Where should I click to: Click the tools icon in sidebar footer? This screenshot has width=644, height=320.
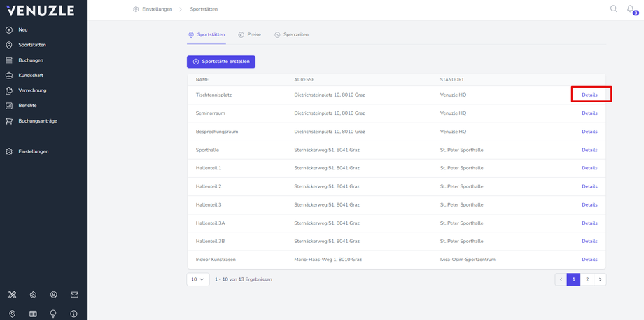click(12, 295)
